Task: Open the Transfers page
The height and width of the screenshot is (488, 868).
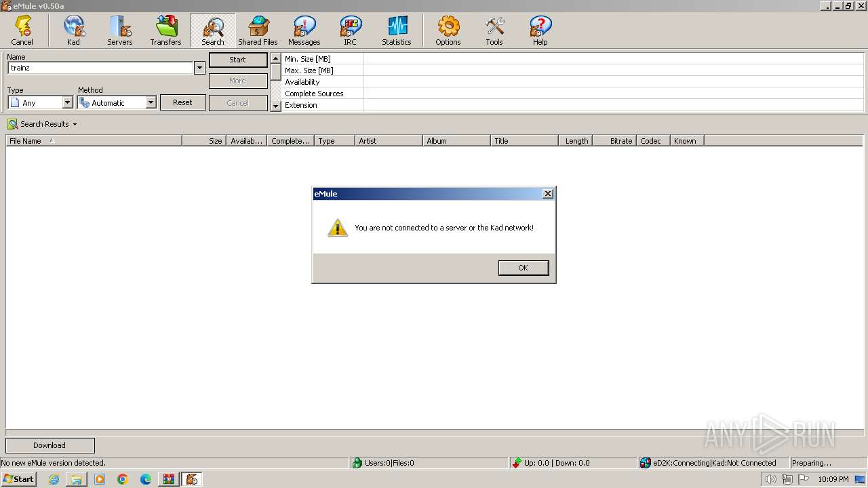Action: 165,30
